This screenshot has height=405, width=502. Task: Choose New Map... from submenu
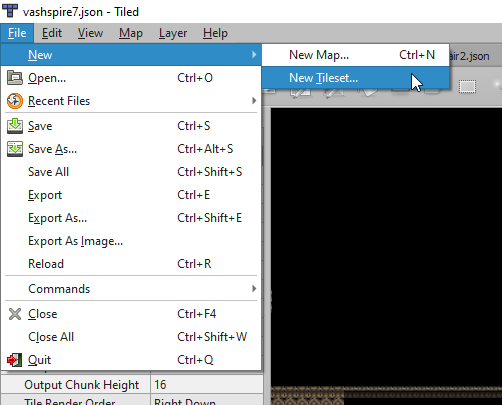pyautogui.click(x=355, y=55)
